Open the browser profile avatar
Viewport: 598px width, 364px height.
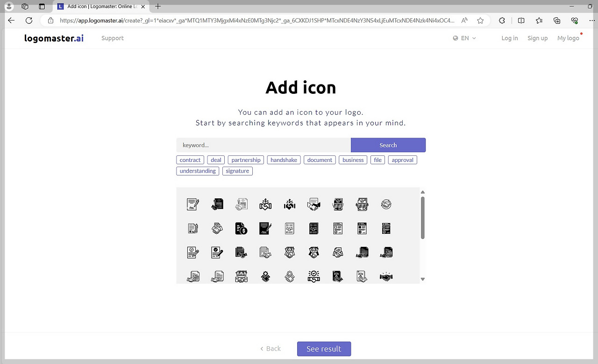pos(9,7)
